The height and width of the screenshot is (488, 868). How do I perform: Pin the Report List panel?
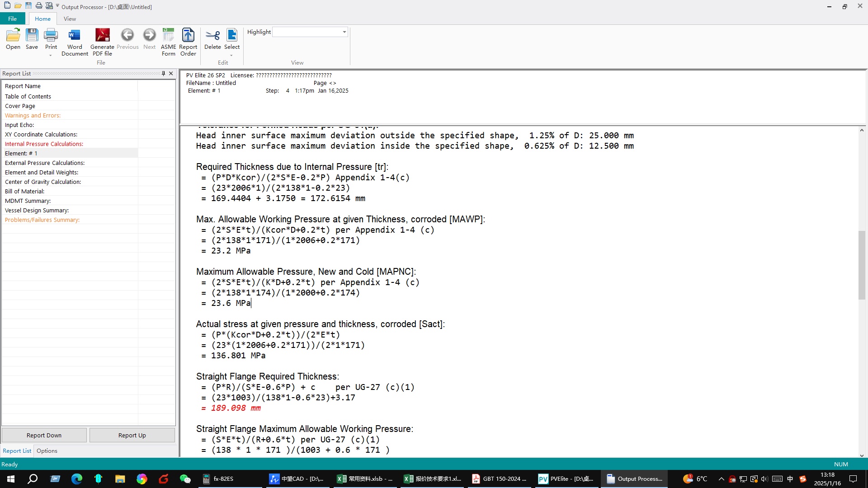(x=163, y=74)
